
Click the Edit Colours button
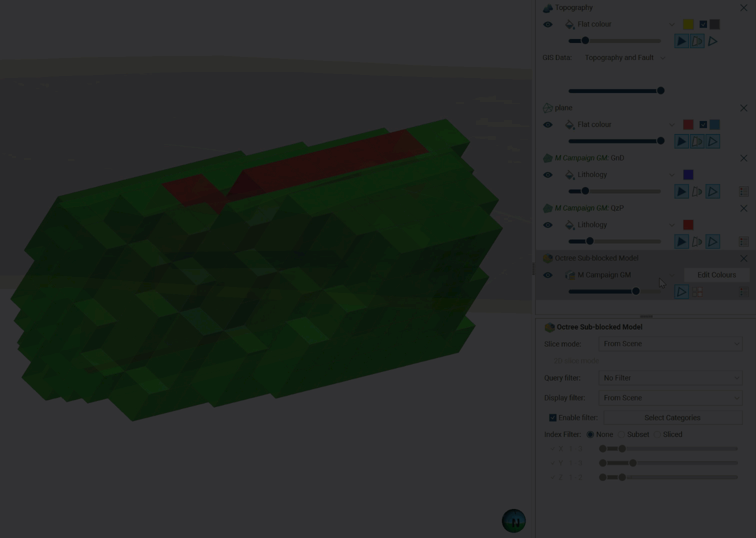[716, 275]
